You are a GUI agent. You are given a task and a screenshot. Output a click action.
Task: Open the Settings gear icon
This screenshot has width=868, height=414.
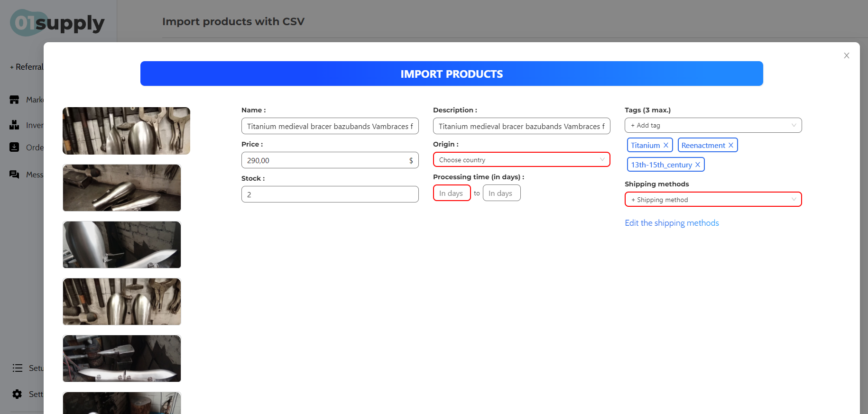(17, 394)
